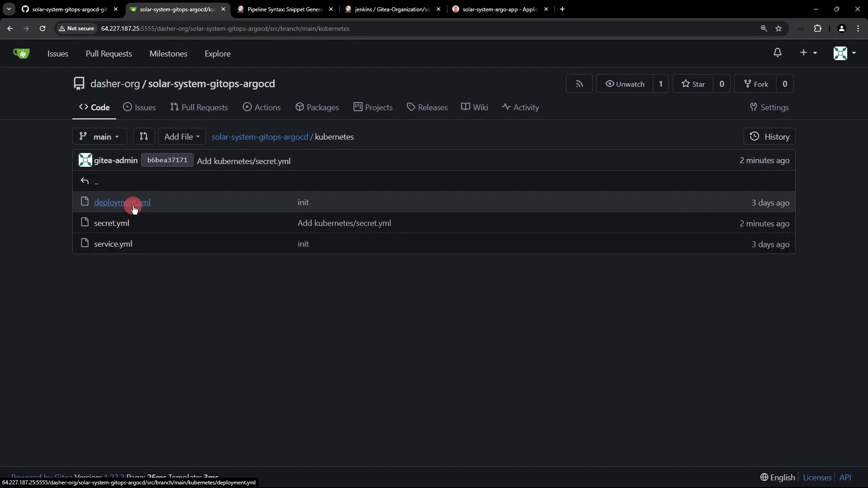
Task: Switch to the Actions repository tab
Action: (x=262, y=108)
